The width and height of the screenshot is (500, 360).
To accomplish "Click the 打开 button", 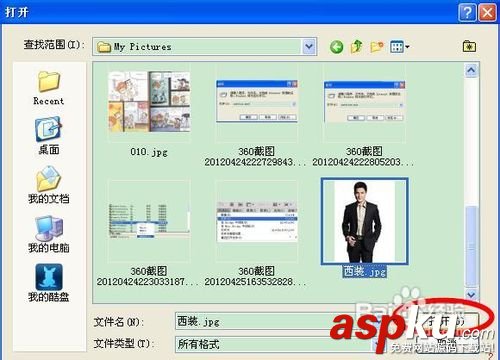I will (x=447, y=321).
